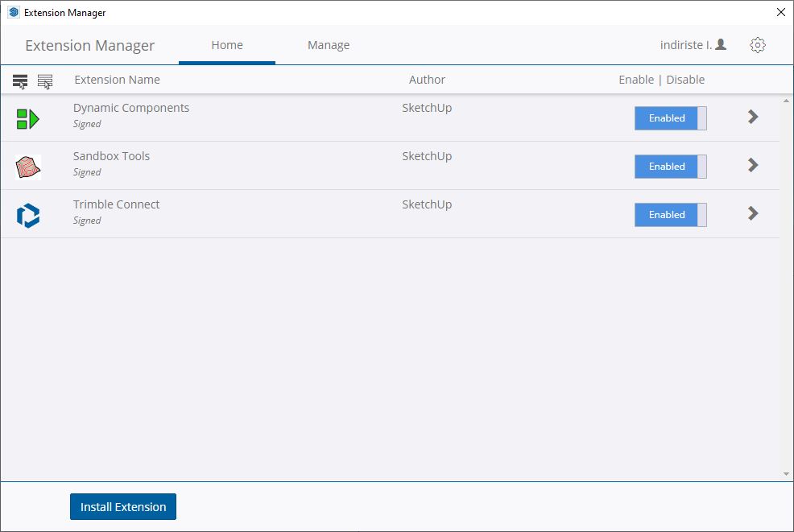Image resolution: width=794 pixels, height=532 pixels.
Task: Select the Dynamic Components name text
Action: [131, 108]
